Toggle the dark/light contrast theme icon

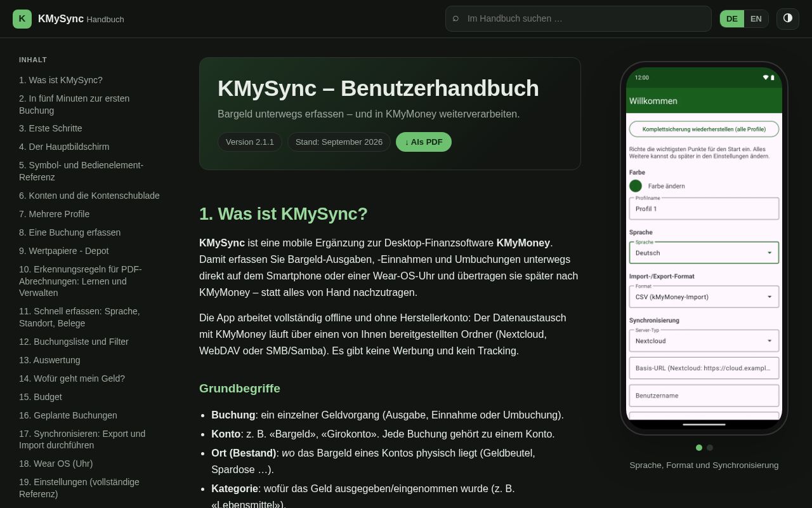[788, 18]
